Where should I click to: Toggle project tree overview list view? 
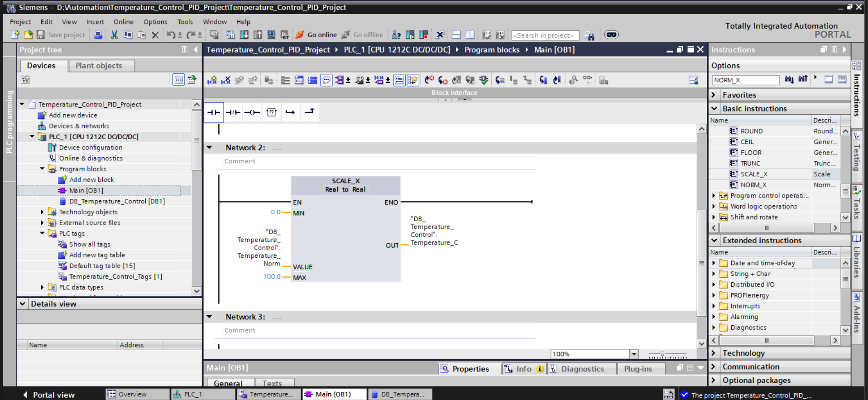coord(178,80)
